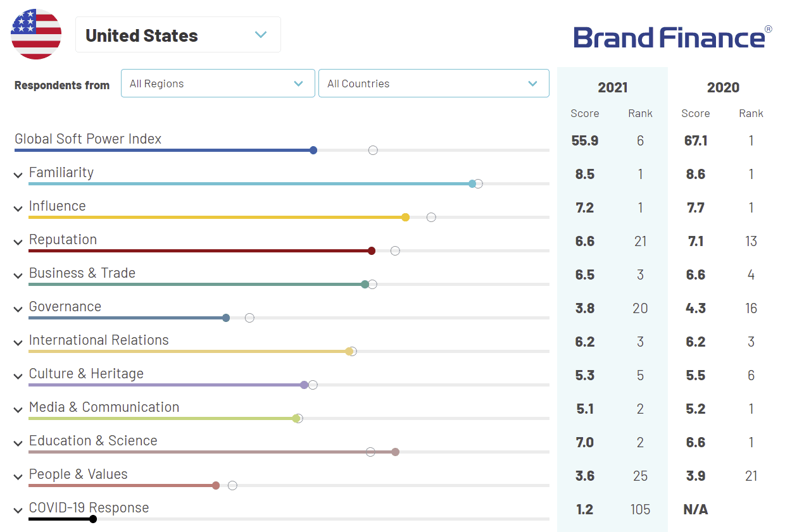Click the Global Soft Power Index slider dot
Screen dimensions: 785x532
click(313, 151)
